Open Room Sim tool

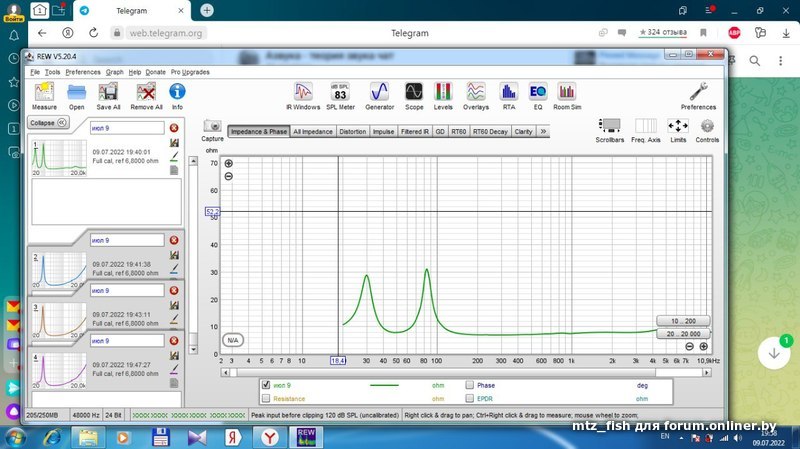[567, 93]
